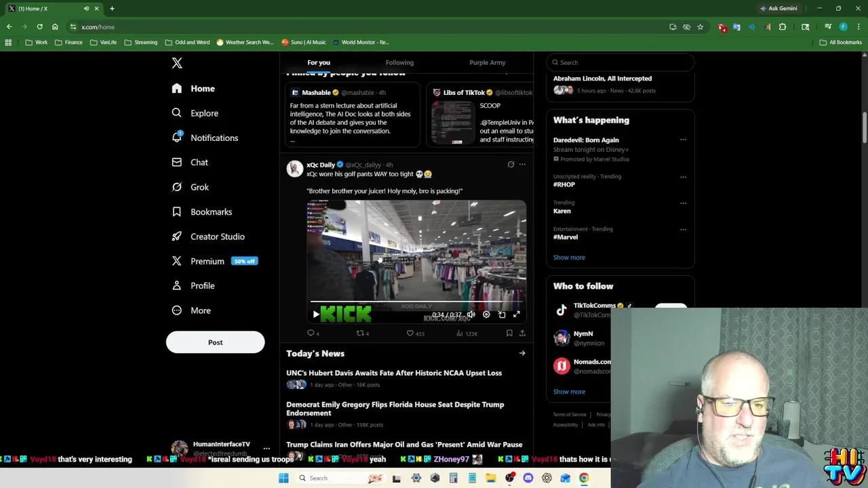
Task: Open Grok in sidebar
Action: [191, 187]
